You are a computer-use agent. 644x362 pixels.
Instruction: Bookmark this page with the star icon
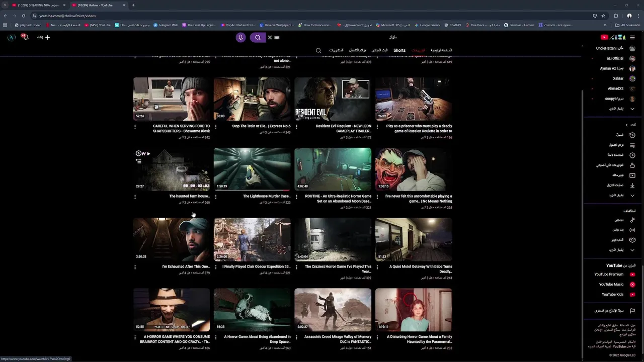click(603, 16)
